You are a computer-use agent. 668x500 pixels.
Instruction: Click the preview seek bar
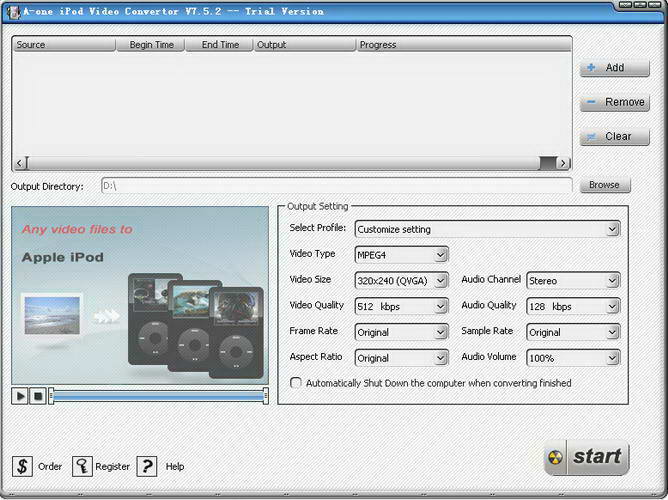[x=158, y=397]
